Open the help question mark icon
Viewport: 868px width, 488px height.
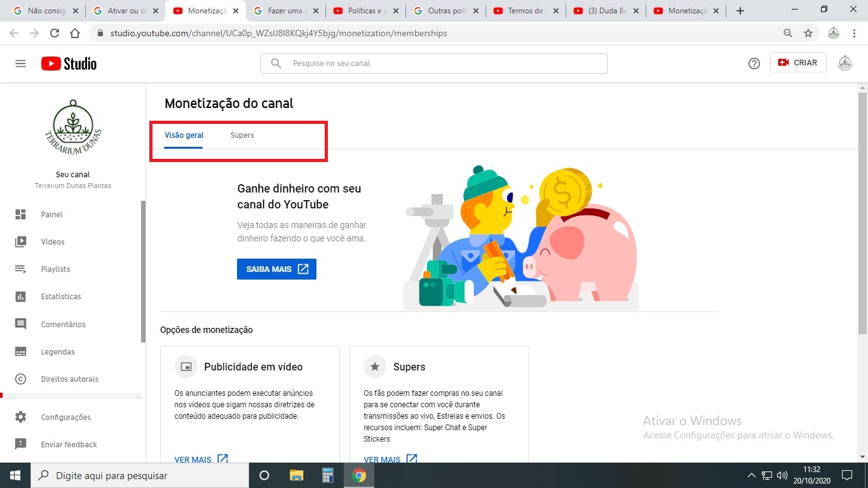(x=754, y=64)
